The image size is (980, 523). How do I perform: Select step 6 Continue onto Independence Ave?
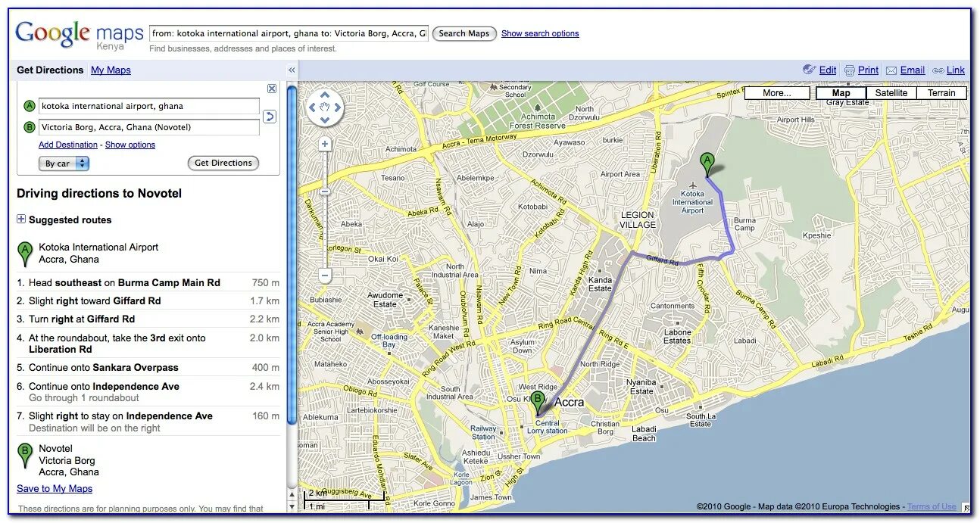pyautogui.click(x=148, y=391)
